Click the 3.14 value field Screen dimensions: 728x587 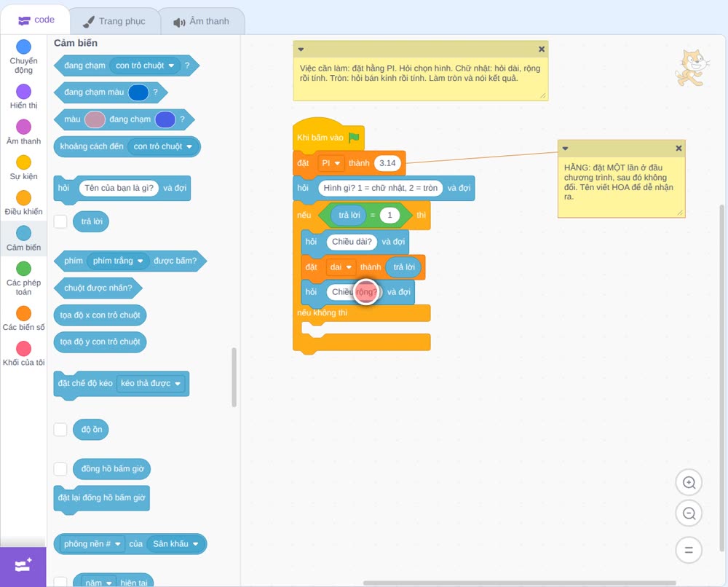click(387, 163)
